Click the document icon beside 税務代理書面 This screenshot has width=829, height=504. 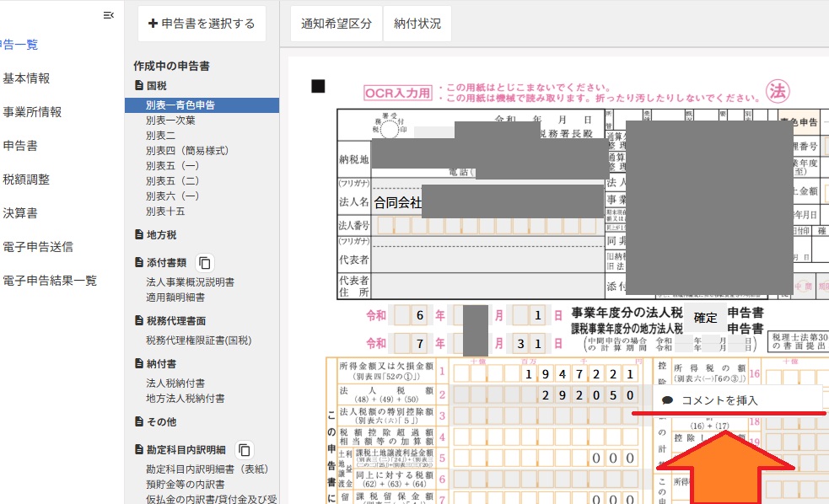(x=139, y=321)
